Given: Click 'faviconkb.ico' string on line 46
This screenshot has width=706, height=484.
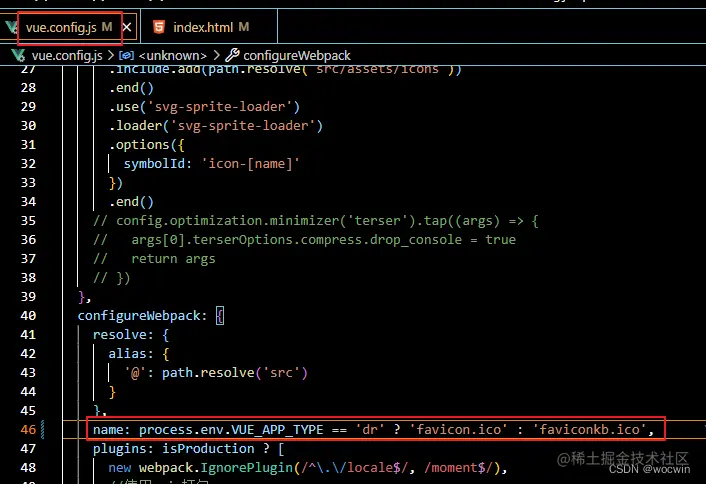Looking at the screenshot, I should point(589,430).
